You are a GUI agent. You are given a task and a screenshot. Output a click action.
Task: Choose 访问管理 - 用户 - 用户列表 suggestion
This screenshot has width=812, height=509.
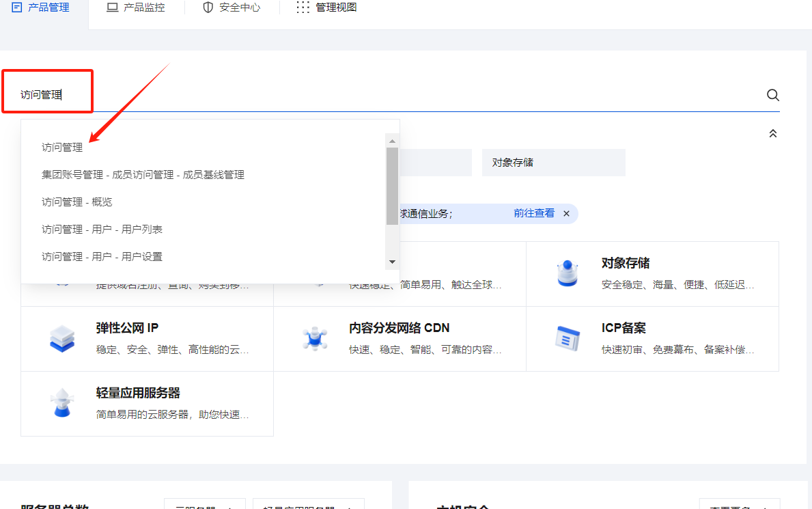[x=102, y=229]
